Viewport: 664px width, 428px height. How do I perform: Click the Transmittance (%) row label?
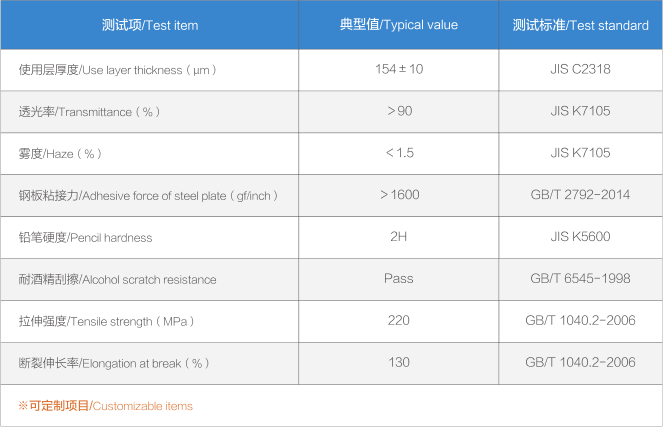pos(89,112)
